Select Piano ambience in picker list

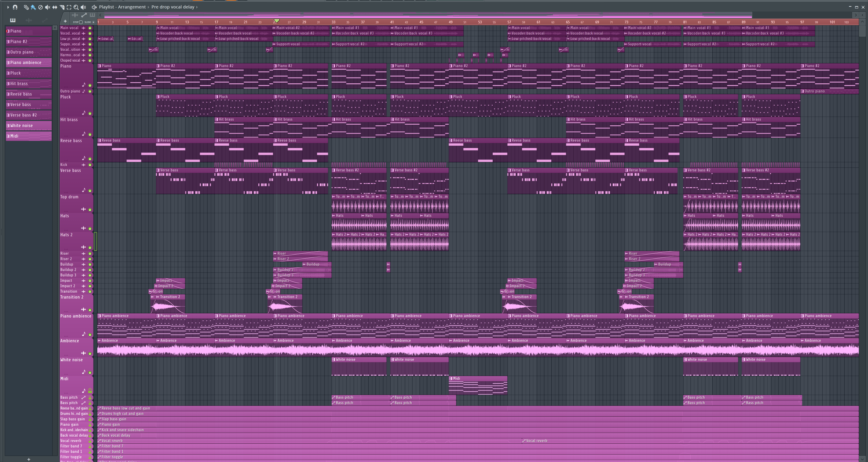click(x=29, y=63)
